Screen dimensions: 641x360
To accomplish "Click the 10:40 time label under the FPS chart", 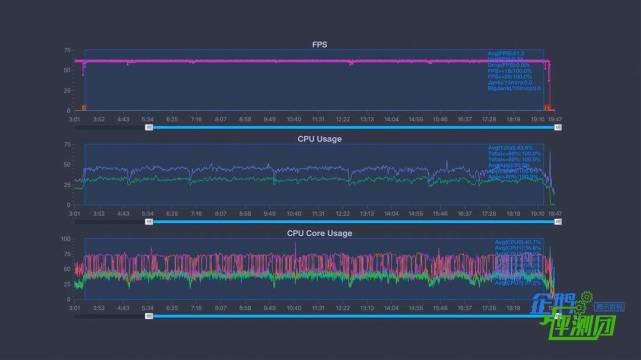I will (294, 119).
